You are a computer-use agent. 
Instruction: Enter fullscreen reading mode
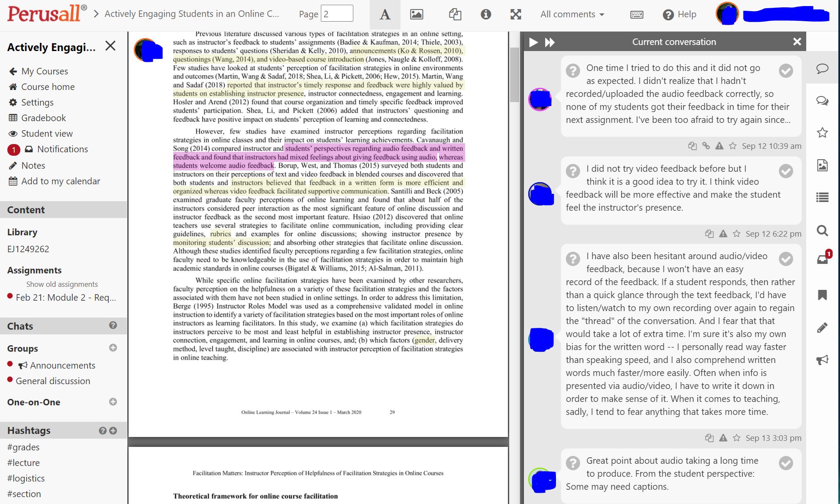click(515, 14)
